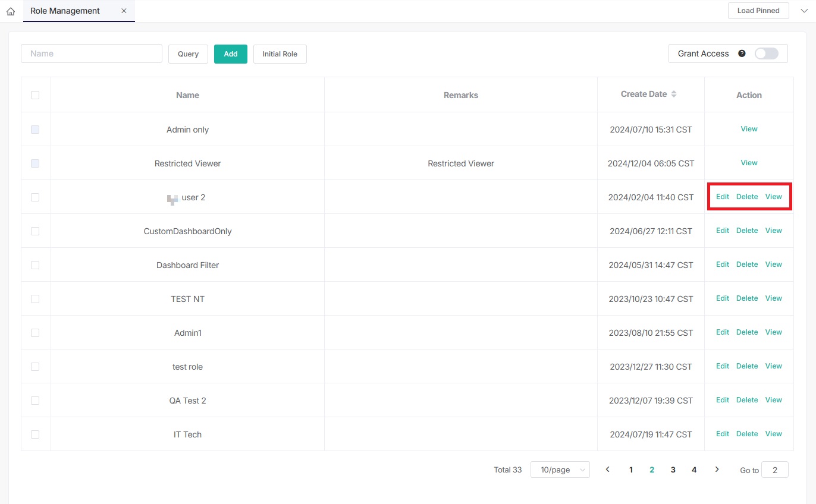Toggle the Grant Access switch
The height and width of the screenshot is (504, 816).
tap(766, 53)
